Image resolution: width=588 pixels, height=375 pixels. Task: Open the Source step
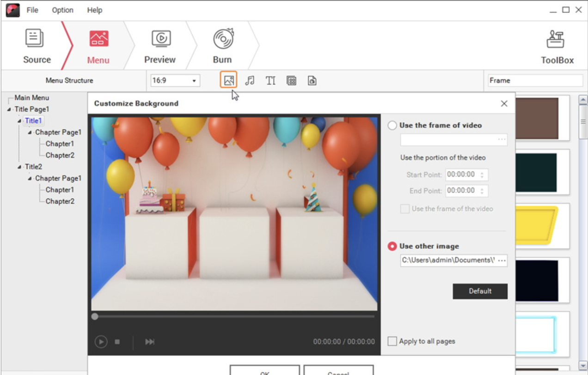click(x=37, y=46)
